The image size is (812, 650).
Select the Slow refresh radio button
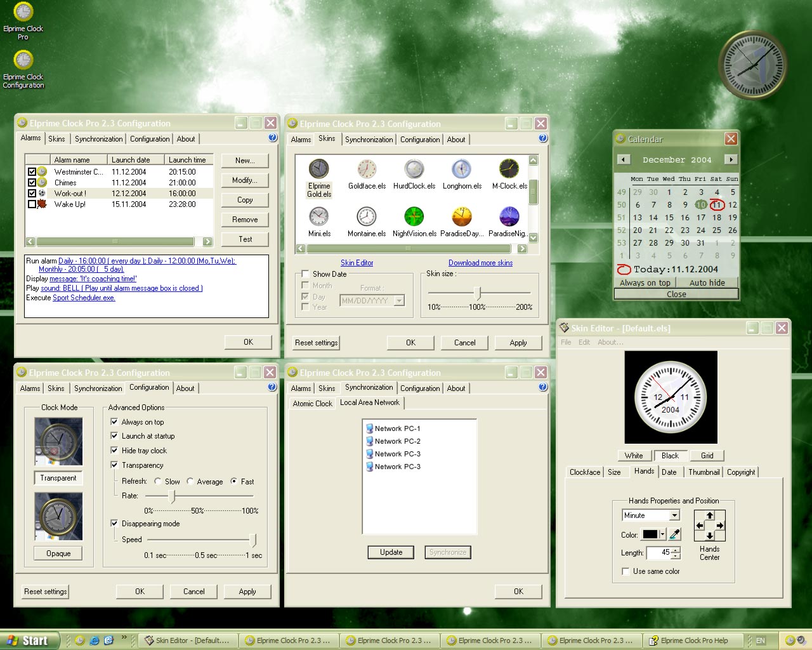pyautogui.click(x=157, y=481)
